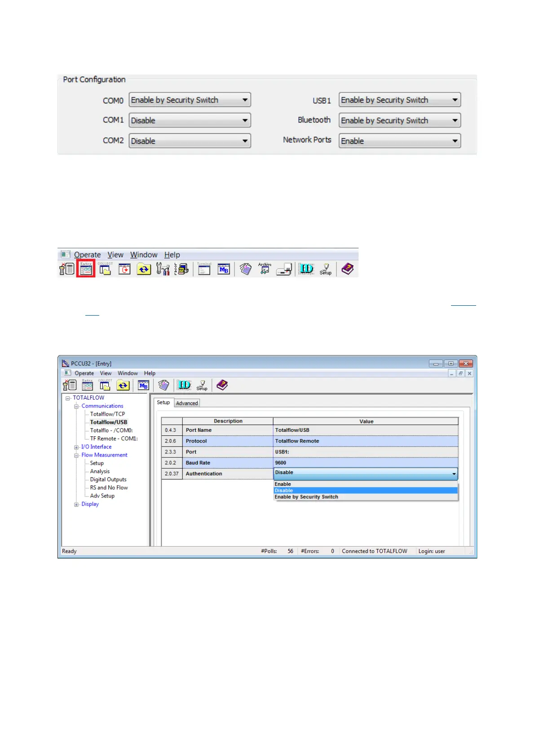Viewport: 535px width, 756px height.
Task: Open the Help menu in the PCCU32 window
Action: [x=150, y=374]
